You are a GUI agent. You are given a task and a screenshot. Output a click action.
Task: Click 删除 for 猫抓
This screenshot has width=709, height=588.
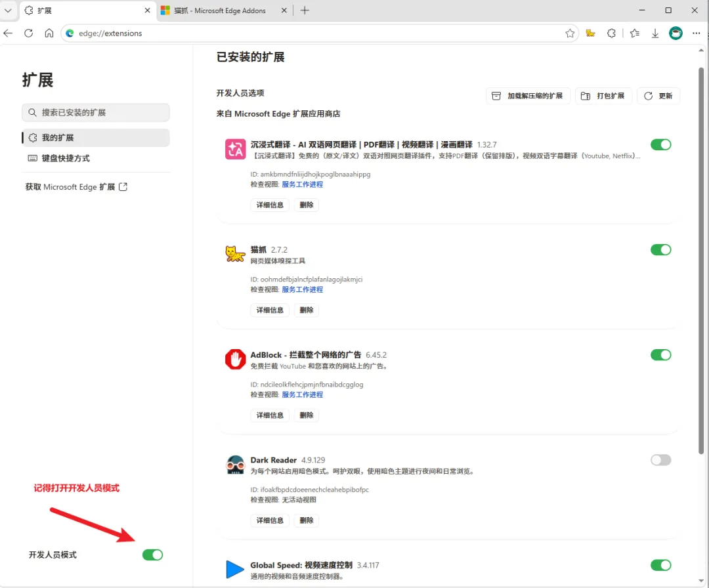307,310
